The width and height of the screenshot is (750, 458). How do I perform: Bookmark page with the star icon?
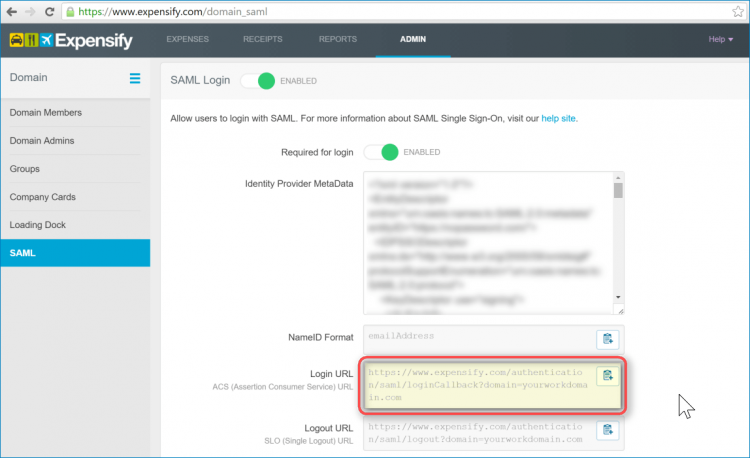(709, 13)
